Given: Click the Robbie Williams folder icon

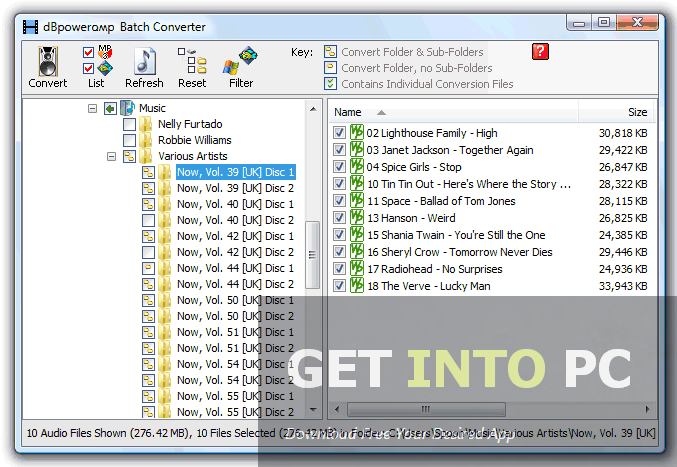Looking at the screenshot, I should 146,140.
